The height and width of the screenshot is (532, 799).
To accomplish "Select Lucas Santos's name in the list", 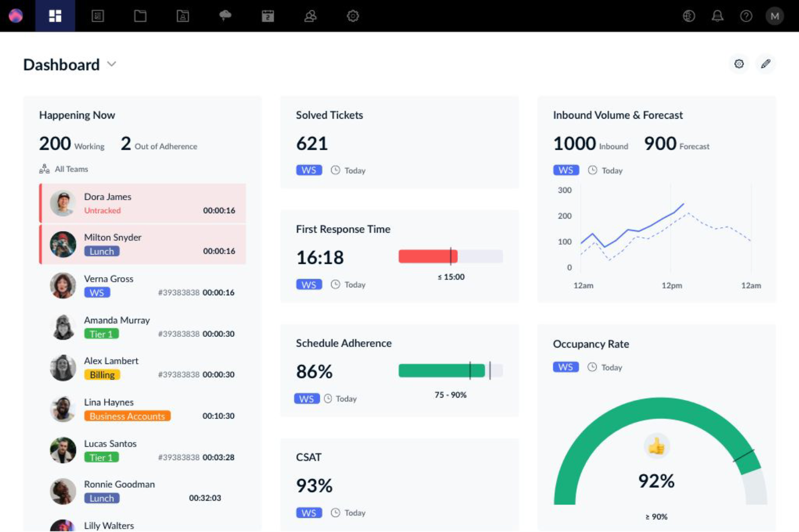I will (110, 443).
